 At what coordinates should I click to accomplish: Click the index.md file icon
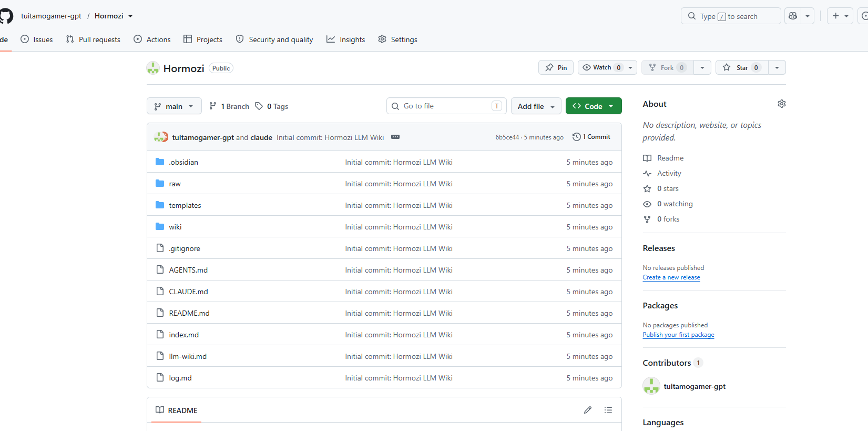pyautogui.click(x=160, y=334)
